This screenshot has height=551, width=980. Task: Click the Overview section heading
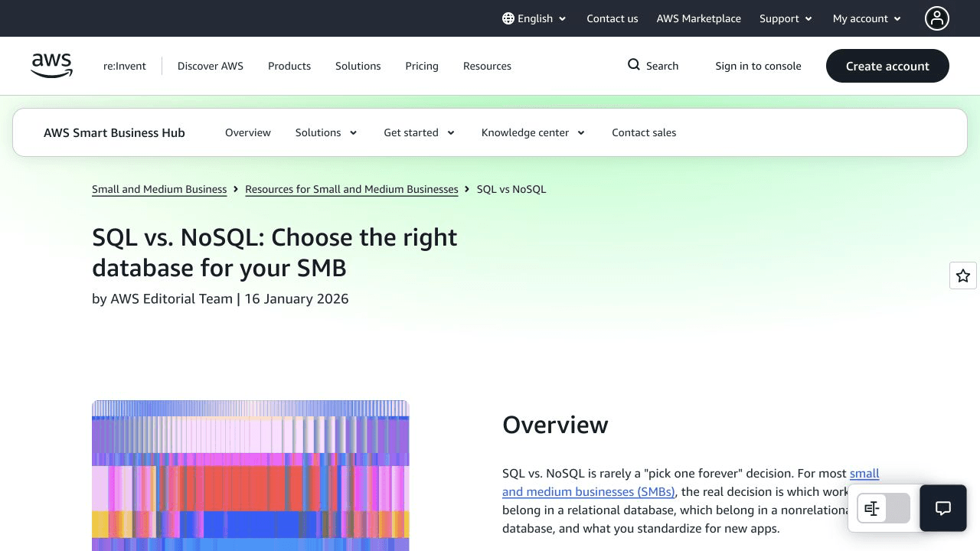(555, 425)
